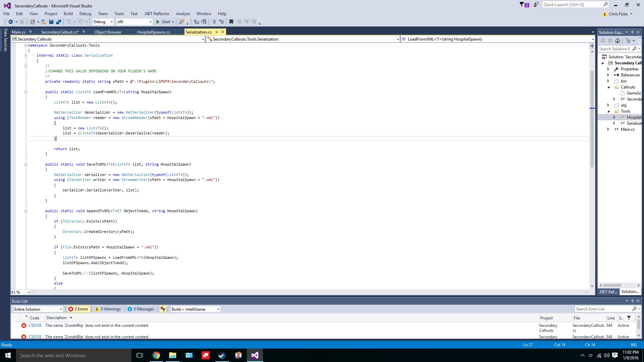Open the Analyze menu
This screenshot has width=644, height=362.
[183, 14]
